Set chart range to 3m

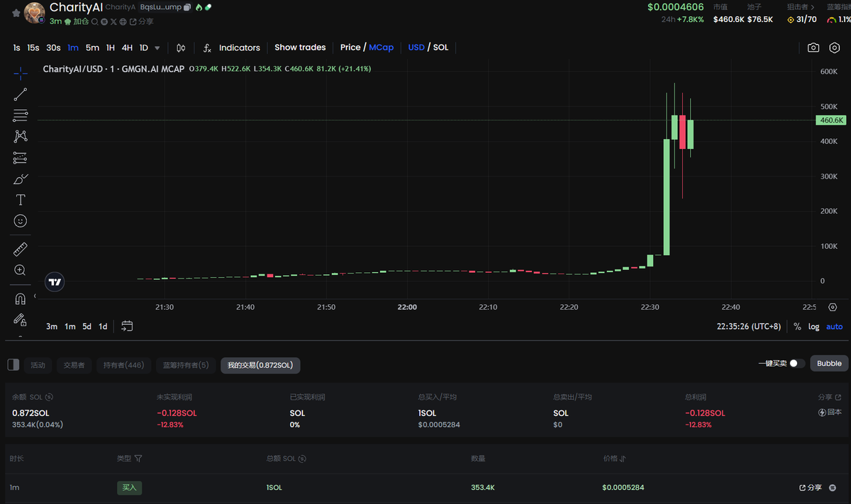click(x=52, y=327)
